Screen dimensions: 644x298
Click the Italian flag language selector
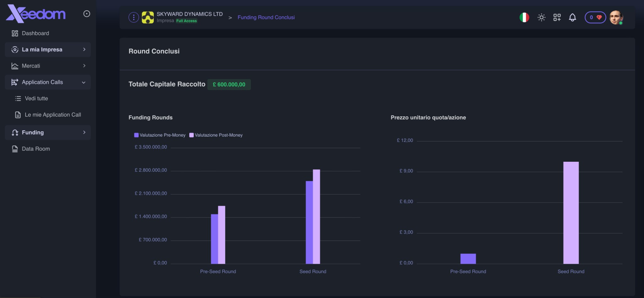point(524,17)
